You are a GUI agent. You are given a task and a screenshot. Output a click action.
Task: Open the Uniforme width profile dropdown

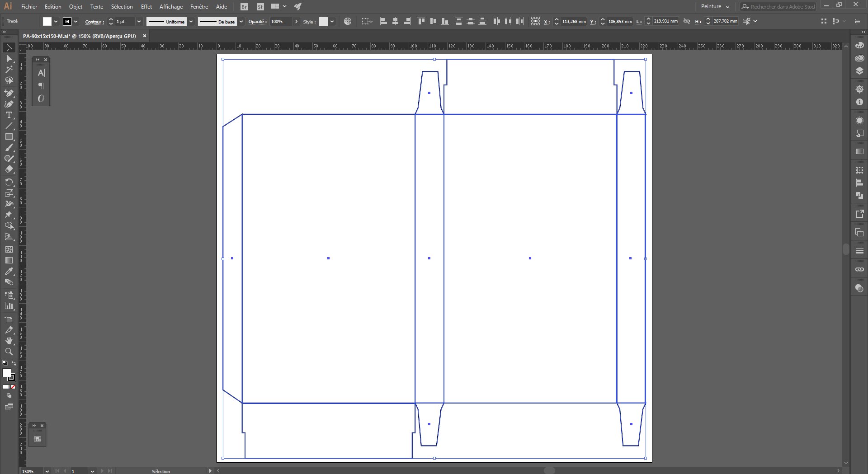[x=191, y=21]
